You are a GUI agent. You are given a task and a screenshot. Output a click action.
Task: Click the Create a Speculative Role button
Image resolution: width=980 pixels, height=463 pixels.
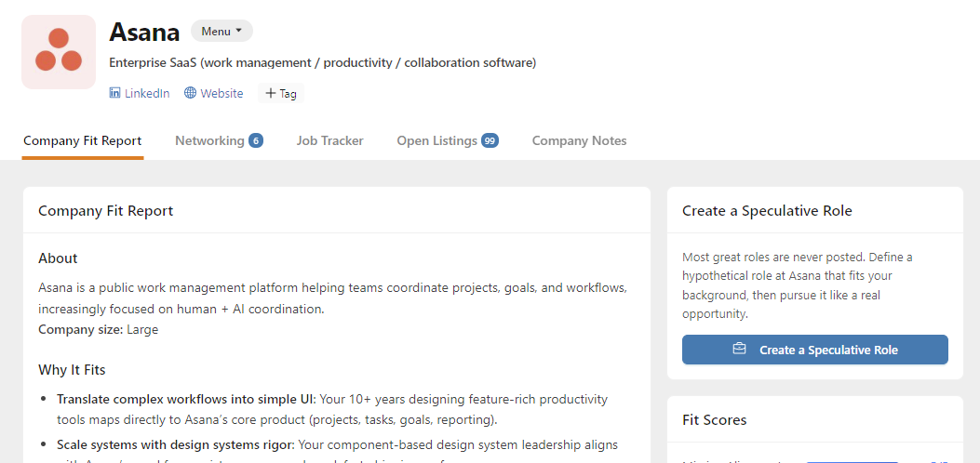(815, 350)
